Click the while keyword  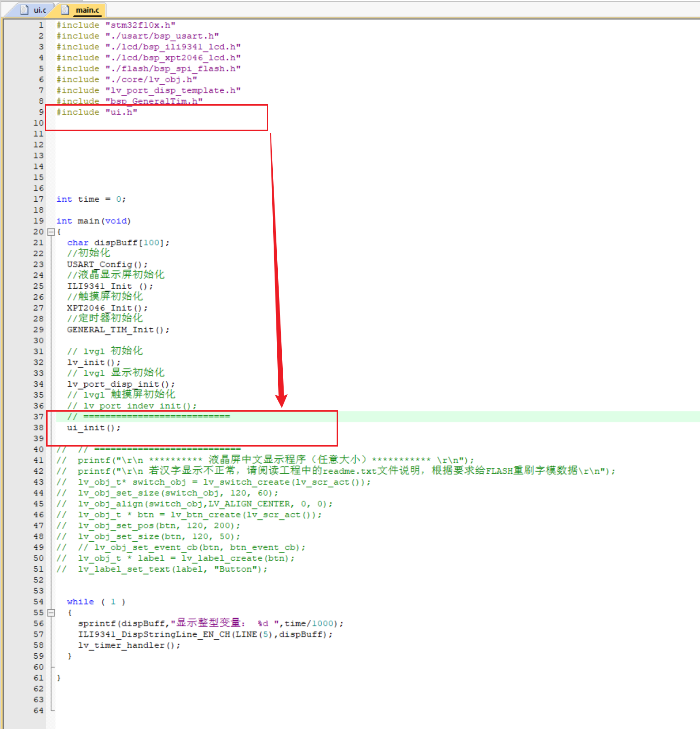click(x=80, y=602)
